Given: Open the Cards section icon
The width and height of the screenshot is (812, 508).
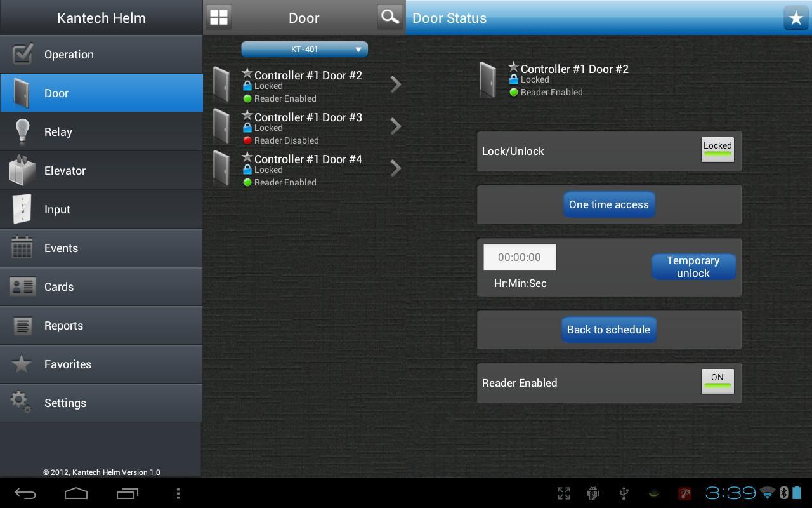Looking at the screenshot, I should 22,286.
